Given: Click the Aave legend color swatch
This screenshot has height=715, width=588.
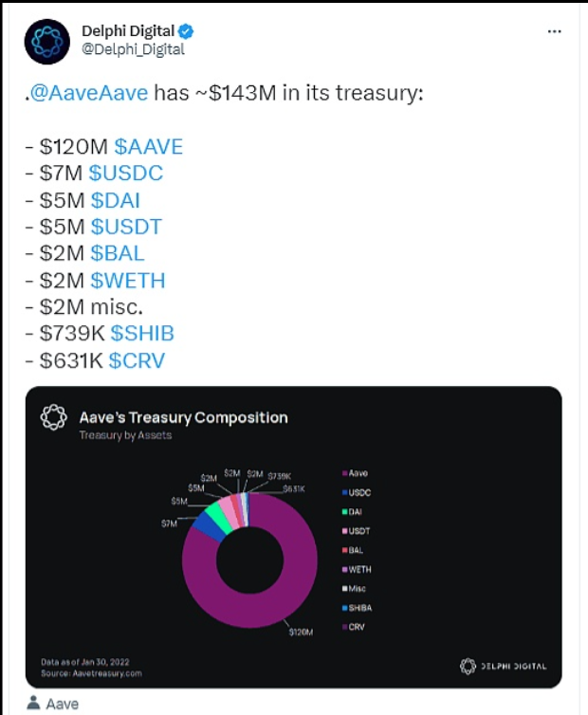Looking at the screenshot, I should [343, 472].
